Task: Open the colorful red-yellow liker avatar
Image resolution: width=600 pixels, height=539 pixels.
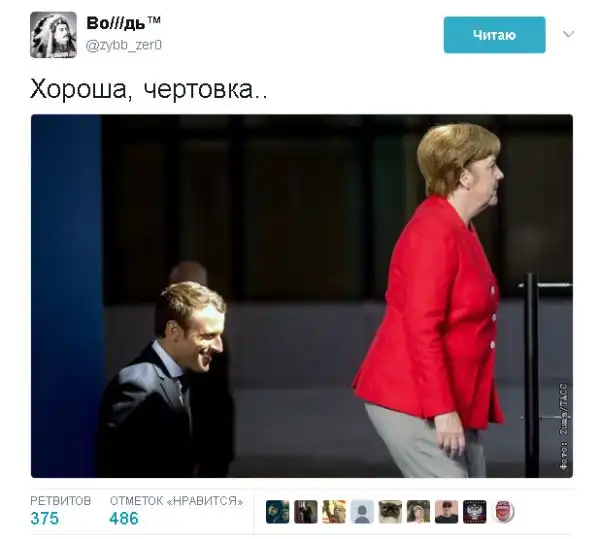Action: tap(334, 511)
